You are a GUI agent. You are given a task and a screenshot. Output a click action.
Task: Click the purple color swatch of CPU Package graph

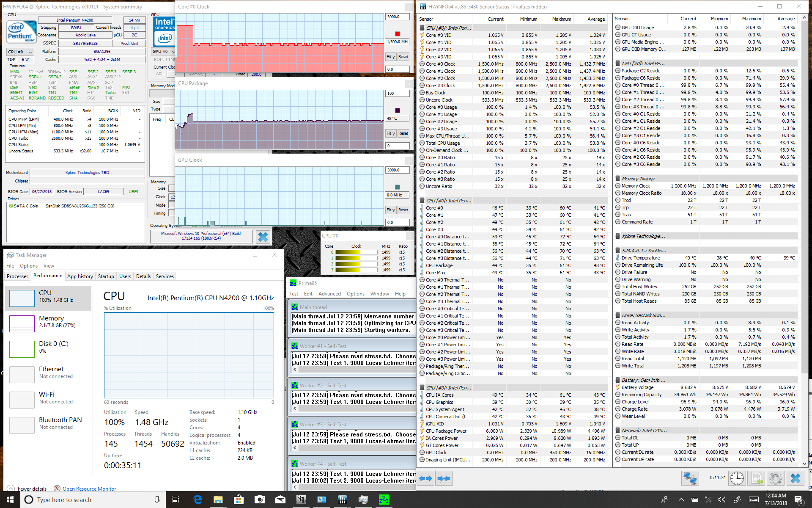[397, 110]
